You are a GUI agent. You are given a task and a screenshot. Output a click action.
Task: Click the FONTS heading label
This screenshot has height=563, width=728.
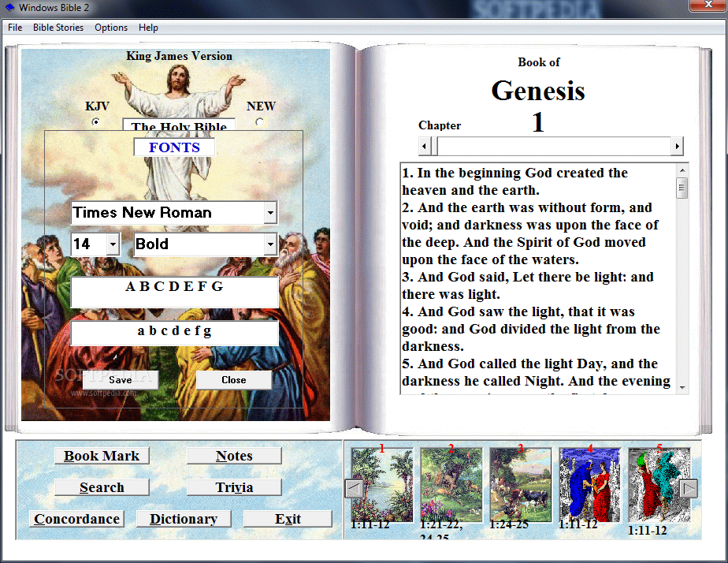[174, 147]
